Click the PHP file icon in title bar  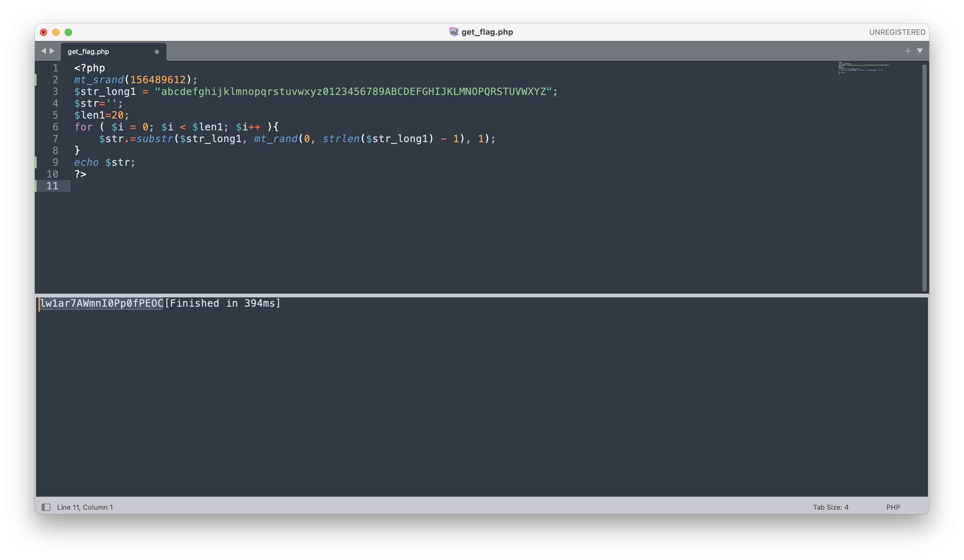coord(454,32)
